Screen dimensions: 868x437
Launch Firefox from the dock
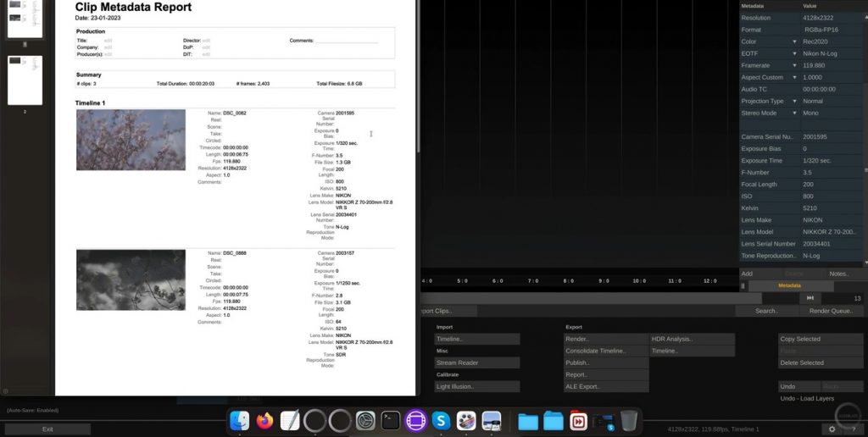(264, 421)
